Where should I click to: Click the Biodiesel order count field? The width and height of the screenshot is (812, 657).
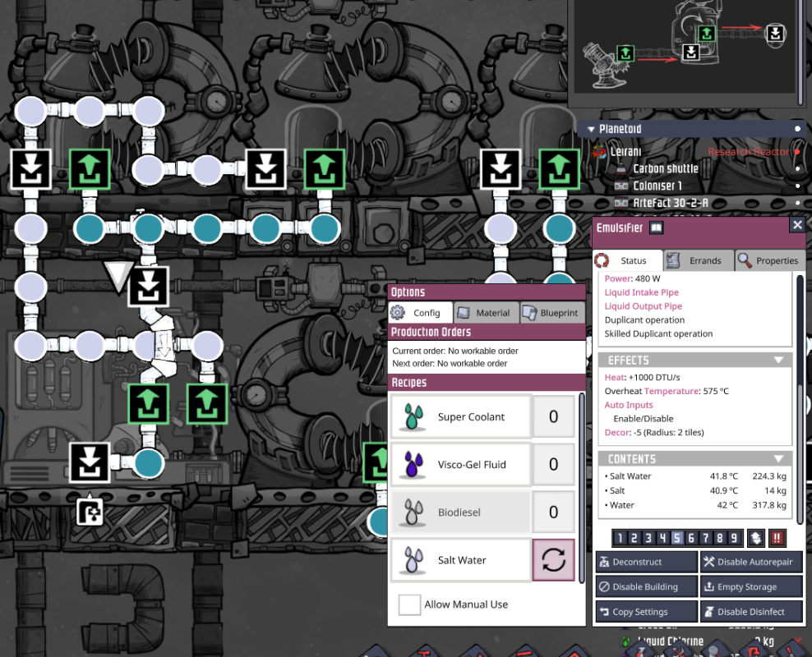553,512
